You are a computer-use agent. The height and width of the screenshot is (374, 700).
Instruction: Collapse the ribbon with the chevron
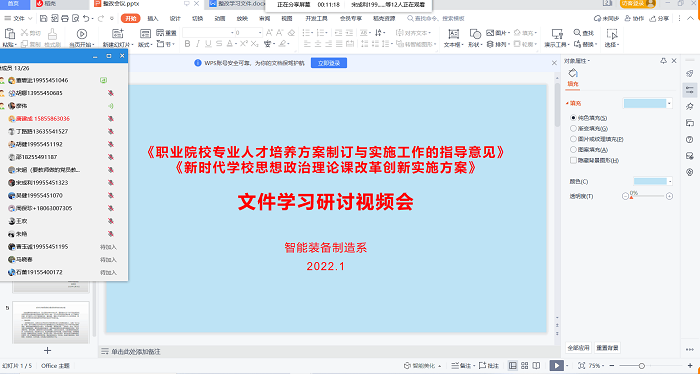pos(692,18)
